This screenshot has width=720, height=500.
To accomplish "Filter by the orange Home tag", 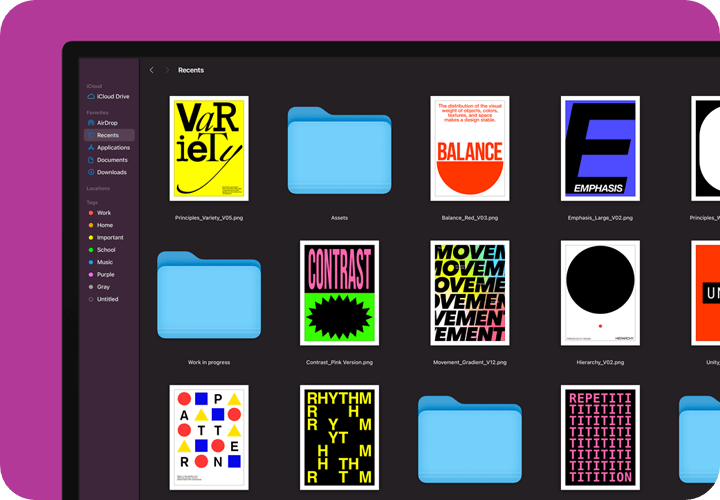I will (x=101, y=225).
